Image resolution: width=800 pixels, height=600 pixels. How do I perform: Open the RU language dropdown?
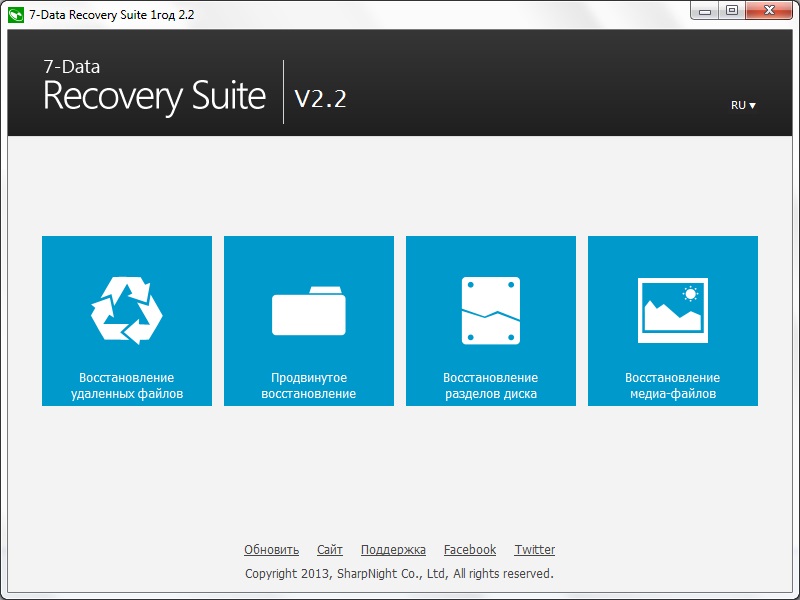[743, 105]
